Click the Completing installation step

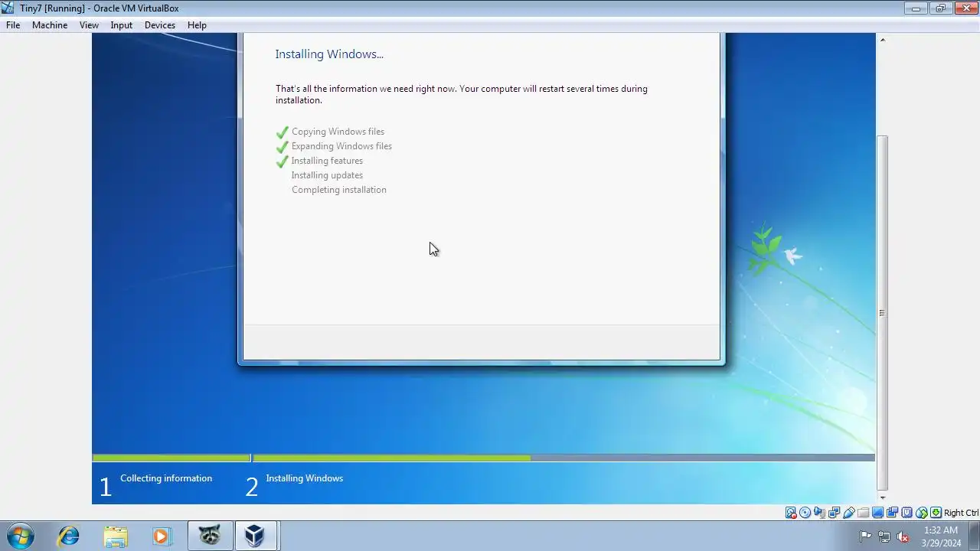(x=338, y=190)
